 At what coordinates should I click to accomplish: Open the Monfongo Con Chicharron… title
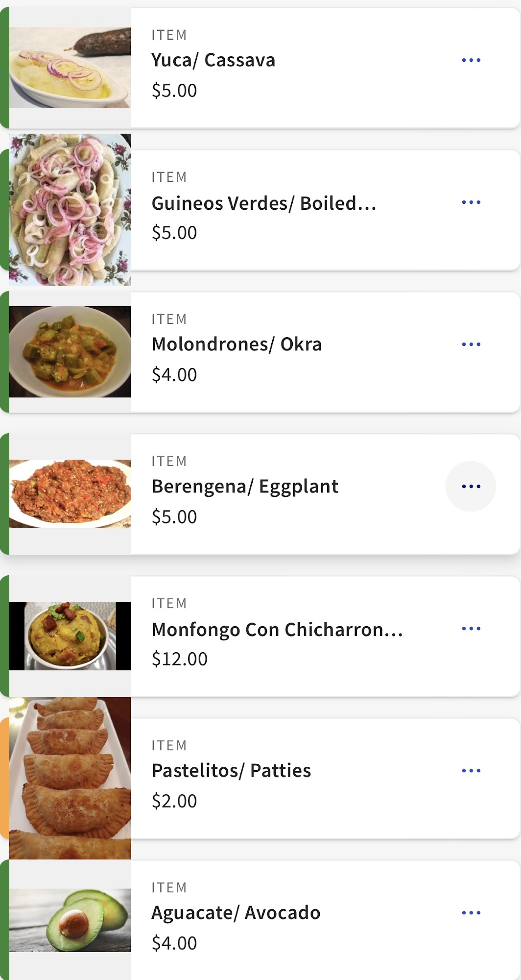tap(277, 630)
